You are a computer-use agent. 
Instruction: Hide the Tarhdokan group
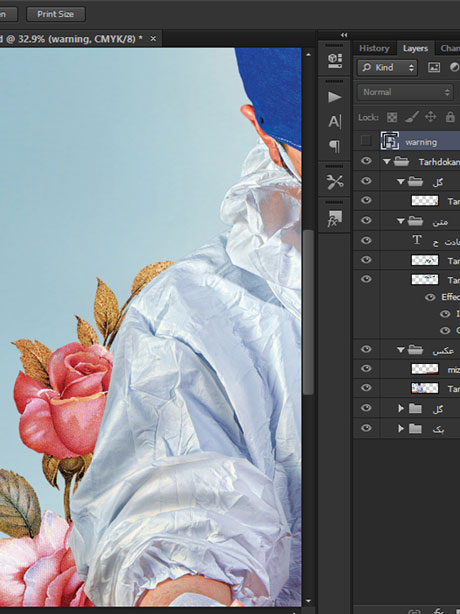[x=366, y=161]
